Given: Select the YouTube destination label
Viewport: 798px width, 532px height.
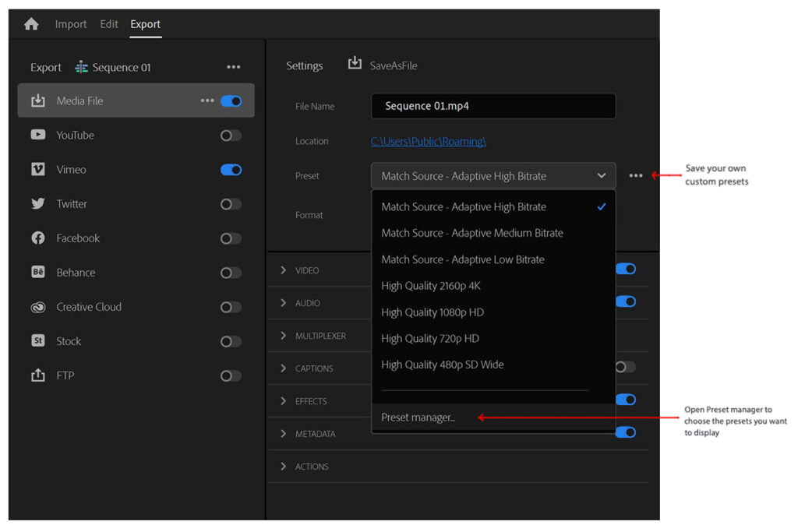Looking at the screenshot, I should point(76,136).
